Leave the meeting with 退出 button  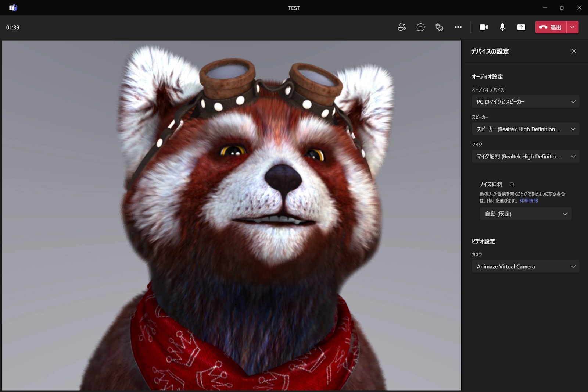[551, 27]
